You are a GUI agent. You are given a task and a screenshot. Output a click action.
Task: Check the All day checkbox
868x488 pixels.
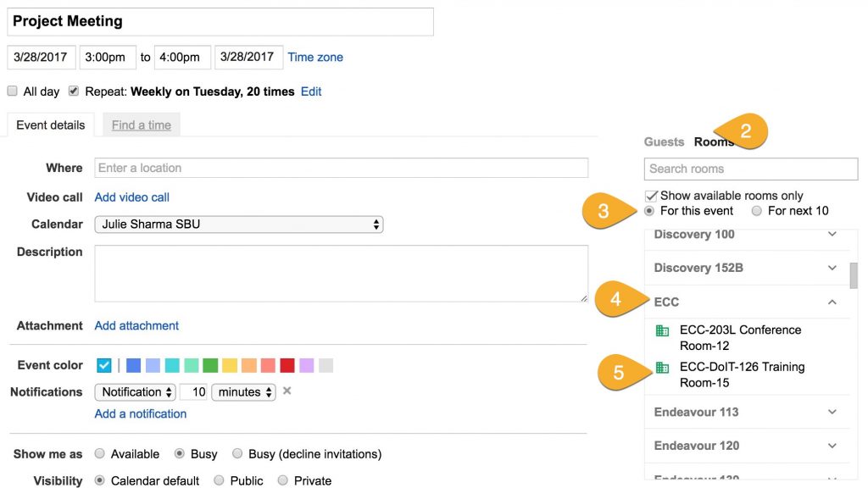13,91
